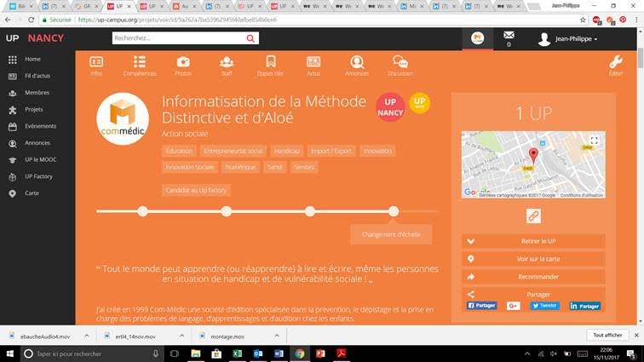Open the Photos camera icon

click(x=183, y=61)
